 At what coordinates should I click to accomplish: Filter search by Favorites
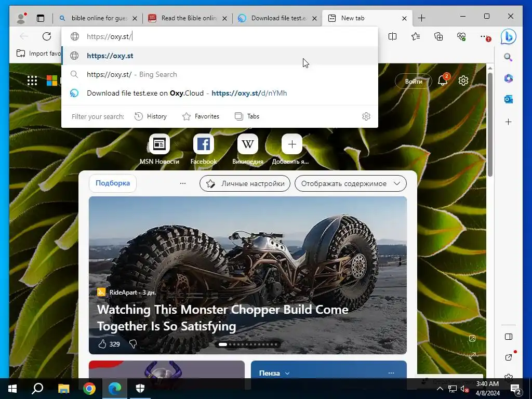[x=201, y=116]
